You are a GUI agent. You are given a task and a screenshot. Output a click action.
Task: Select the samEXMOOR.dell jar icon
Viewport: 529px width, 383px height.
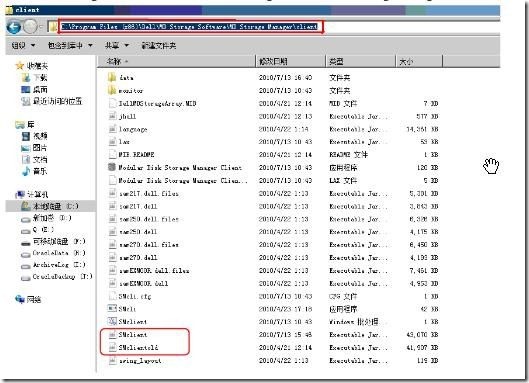coord(112,283)
